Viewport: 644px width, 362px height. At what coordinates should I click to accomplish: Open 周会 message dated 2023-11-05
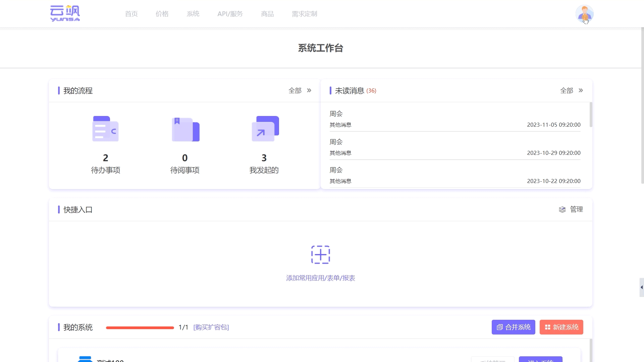tap(455, 119)
